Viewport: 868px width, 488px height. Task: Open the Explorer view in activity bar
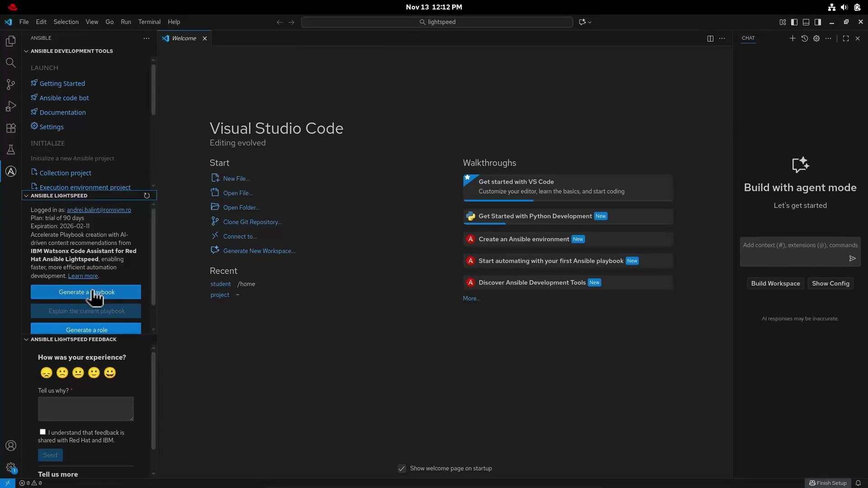point(11,41)
